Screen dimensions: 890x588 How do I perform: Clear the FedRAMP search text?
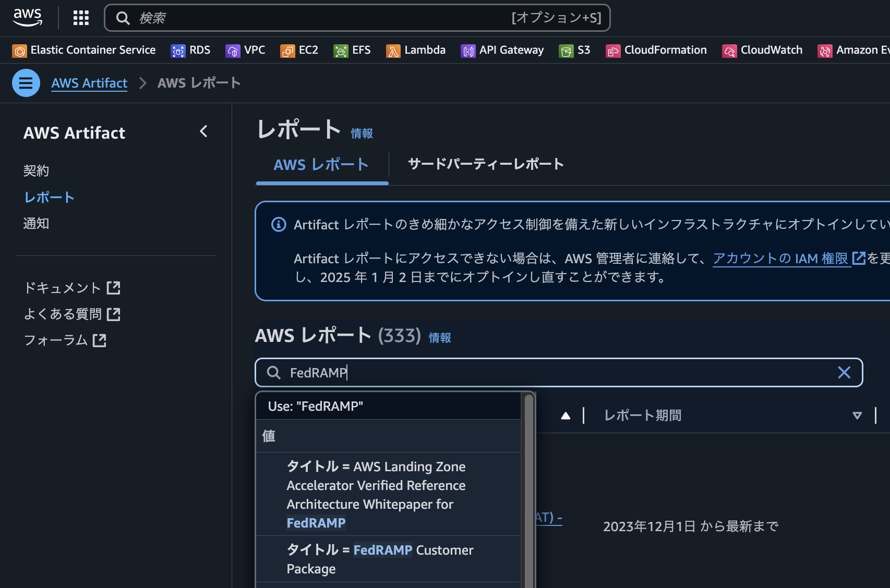coord(844,372)
